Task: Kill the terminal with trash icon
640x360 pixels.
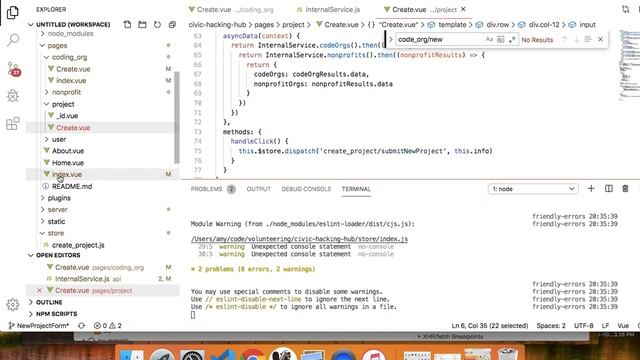Action: click(625, 189)
